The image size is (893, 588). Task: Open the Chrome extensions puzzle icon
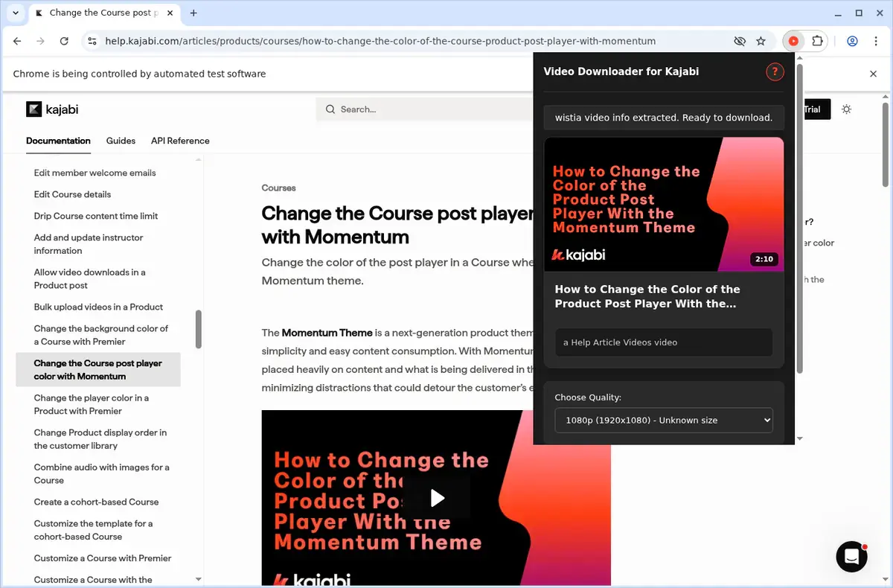[x=817, y=42]
